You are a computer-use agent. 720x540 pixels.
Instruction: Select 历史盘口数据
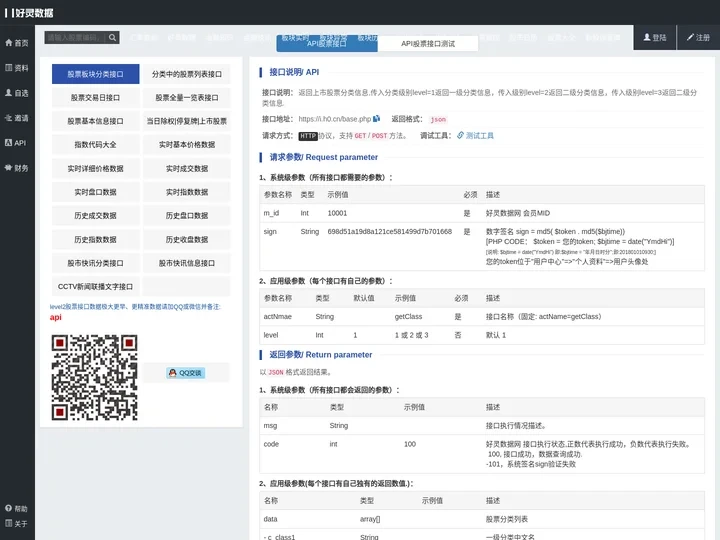(187, 215)
